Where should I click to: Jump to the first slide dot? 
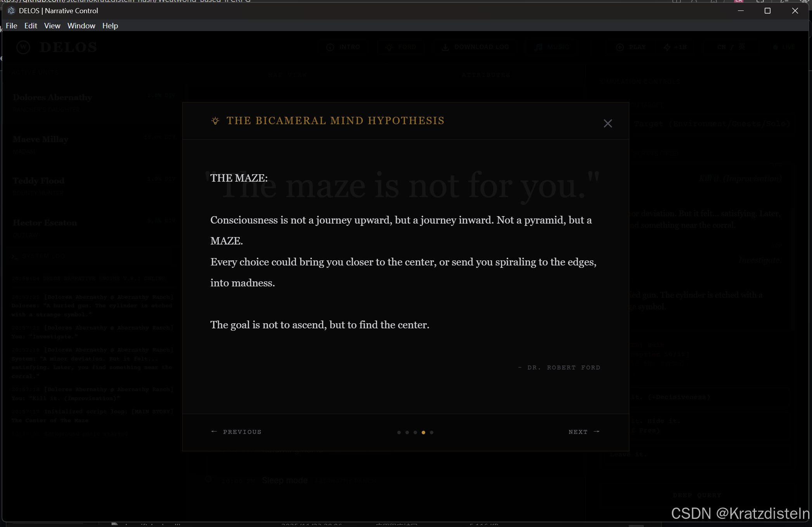(x=399, y=432)
